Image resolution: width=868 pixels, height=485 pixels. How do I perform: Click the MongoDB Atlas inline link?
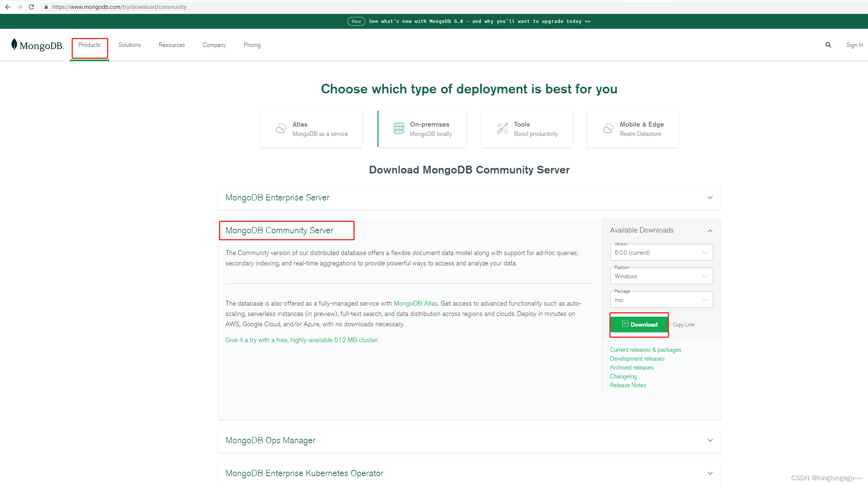pyautogui.click(x=416, y=303)
